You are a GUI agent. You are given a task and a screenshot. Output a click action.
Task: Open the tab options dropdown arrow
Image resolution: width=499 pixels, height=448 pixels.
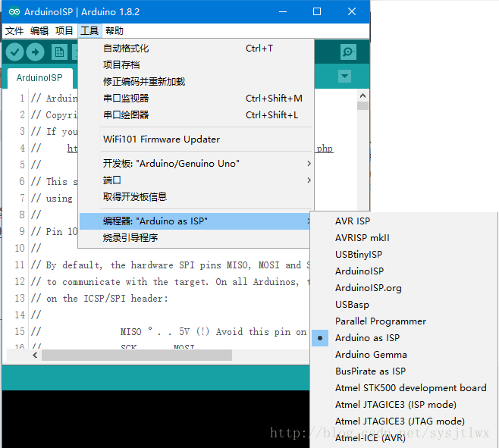344,77
